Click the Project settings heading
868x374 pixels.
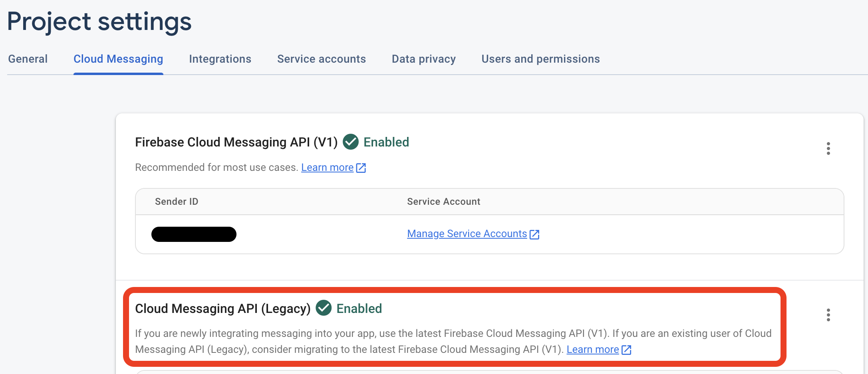pyautogui.click(x=99, y=22)
